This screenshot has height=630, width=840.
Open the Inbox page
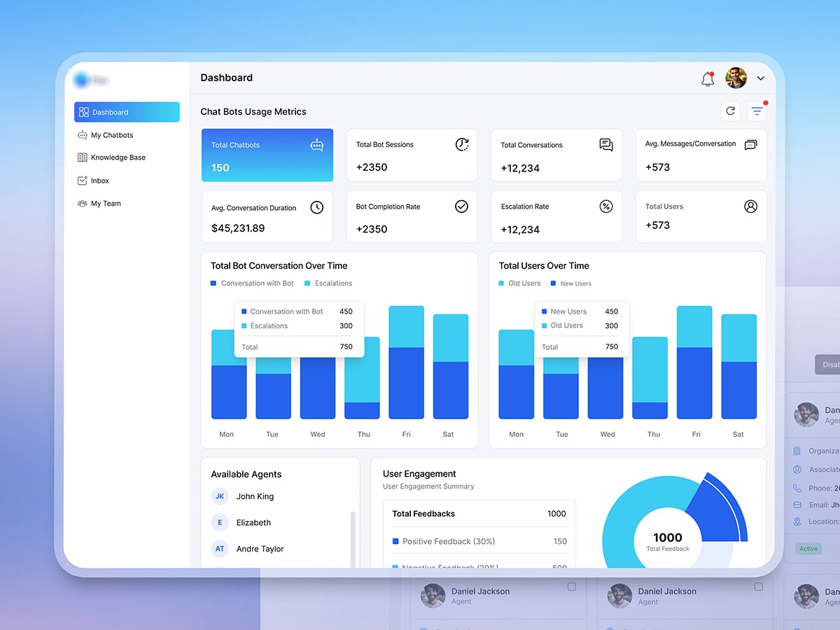100,181
